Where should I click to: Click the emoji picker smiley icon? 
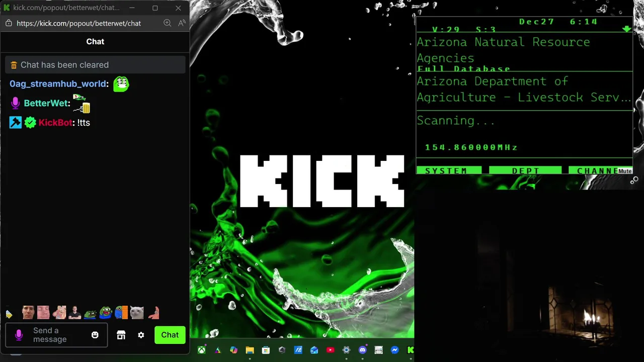pyautogui.click(x=95, y=335)
